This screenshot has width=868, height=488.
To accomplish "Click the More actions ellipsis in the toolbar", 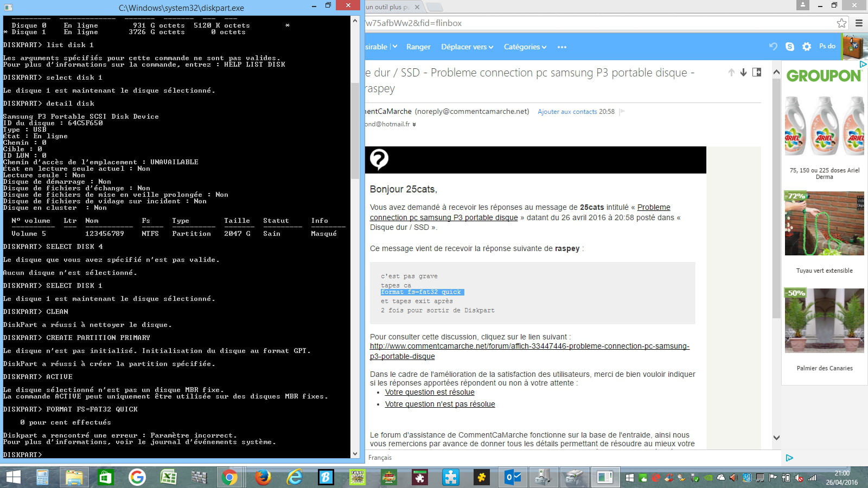I will [562, 47].
